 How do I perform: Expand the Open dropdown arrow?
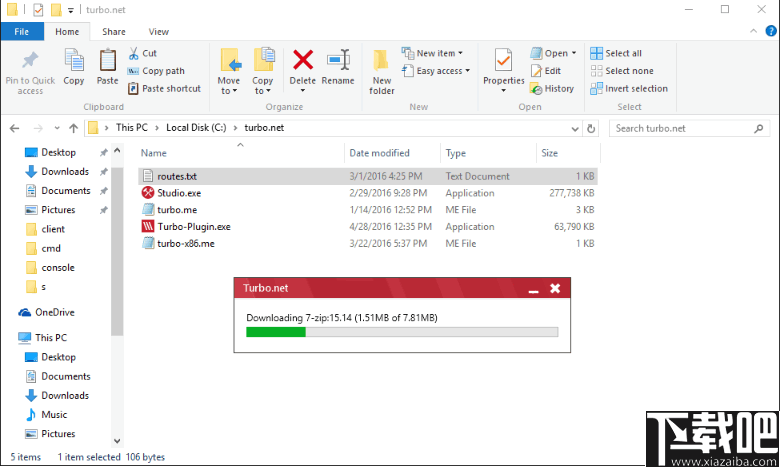(574, 53)
